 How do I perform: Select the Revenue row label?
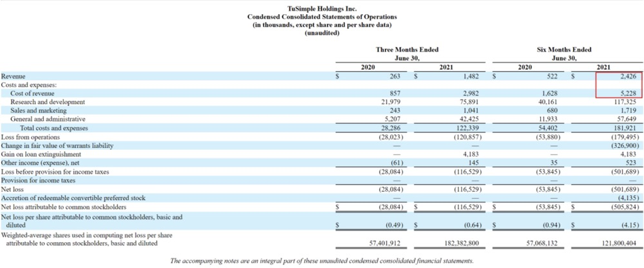[14, 76]
